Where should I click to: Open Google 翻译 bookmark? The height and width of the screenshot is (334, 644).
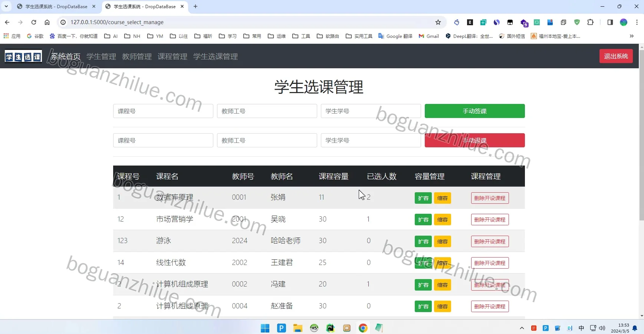395,36
